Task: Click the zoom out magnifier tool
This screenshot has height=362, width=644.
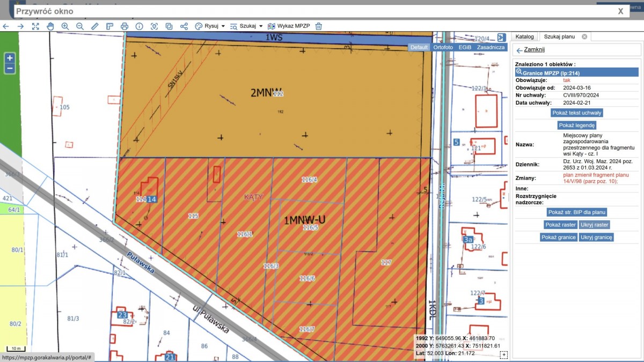Action: tap(80, 26)
